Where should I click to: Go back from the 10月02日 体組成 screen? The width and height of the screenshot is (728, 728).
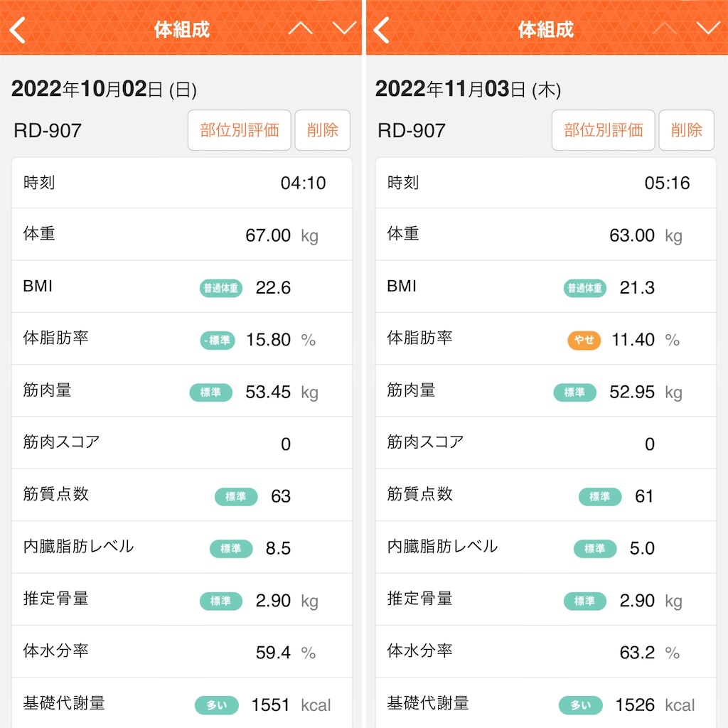pos(17,30)
